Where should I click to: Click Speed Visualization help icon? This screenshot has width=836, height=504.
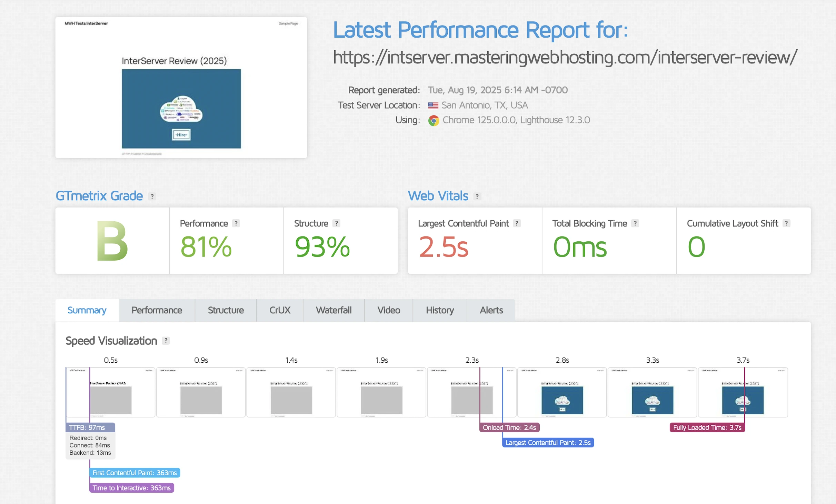point(166,341)
